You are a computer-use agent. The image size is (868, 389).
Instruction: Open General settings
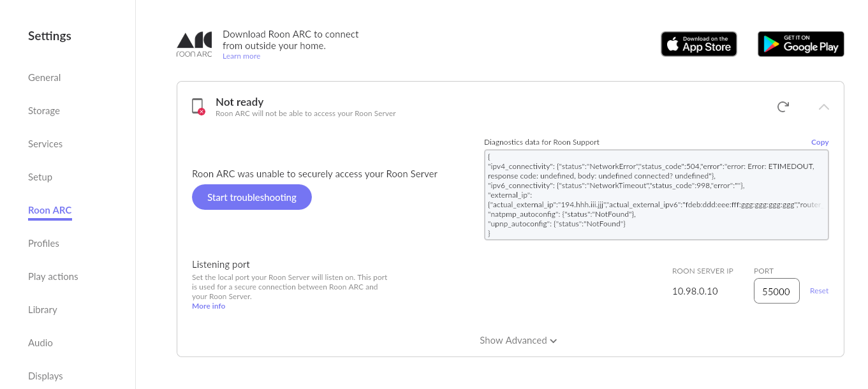[x=45, y=78]
